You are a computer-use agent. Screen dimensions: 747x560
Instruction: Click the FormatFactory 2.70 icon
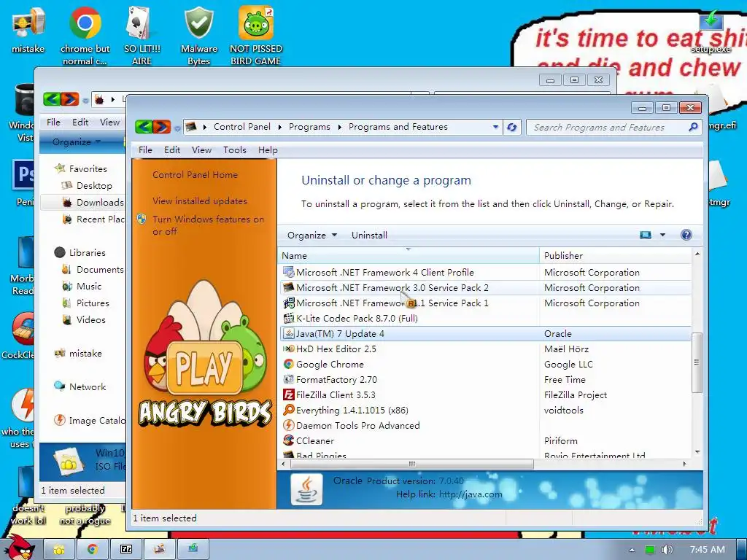coord(288,379)
